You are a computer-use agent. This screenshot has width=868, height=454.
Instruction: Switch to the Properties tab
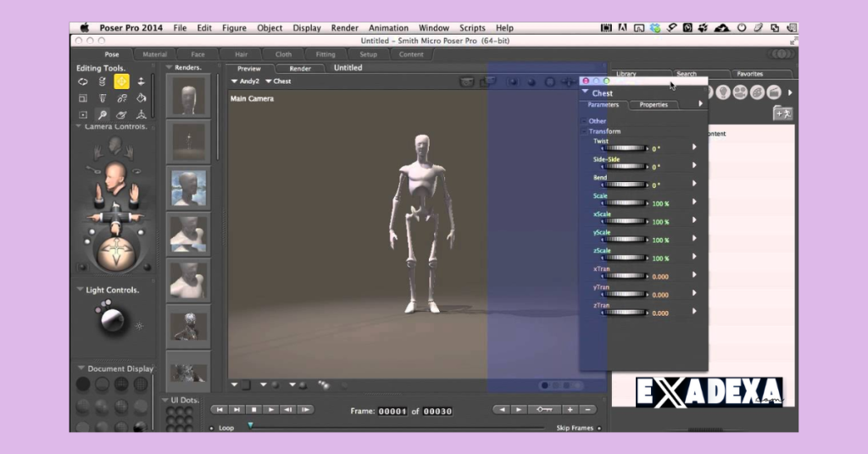pos(654,104)
